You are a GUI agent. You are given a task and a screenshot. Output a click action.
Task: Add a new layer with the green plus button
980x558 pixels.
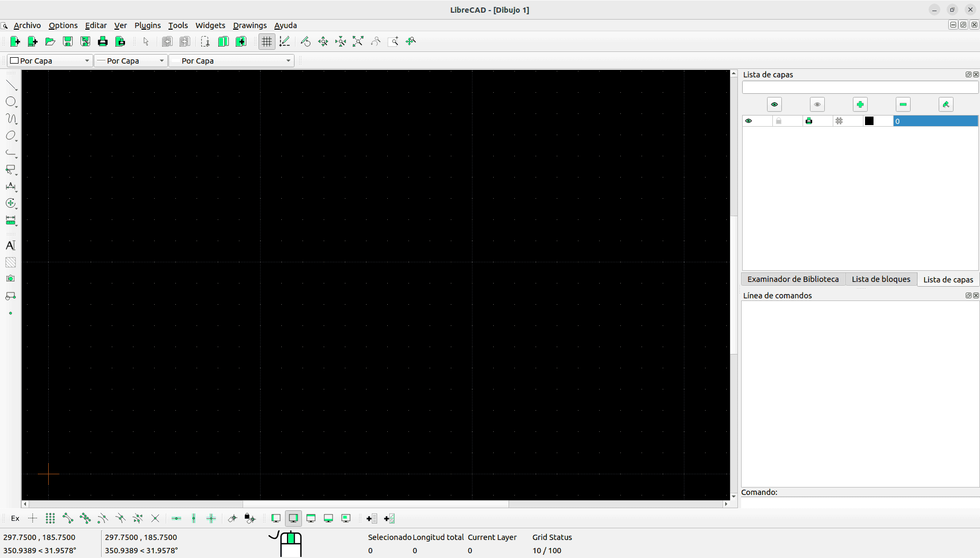860,104
